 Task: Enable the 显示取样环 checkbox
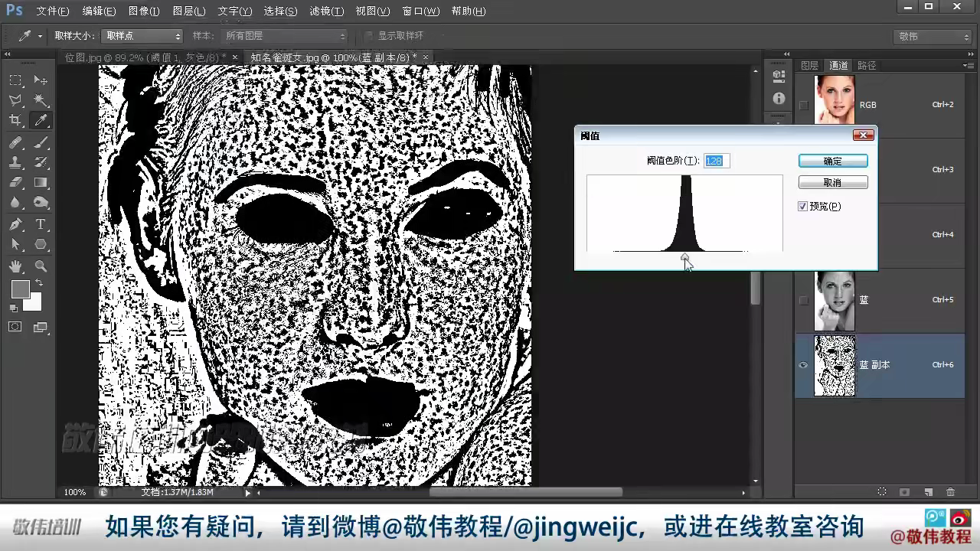(369, 36)
